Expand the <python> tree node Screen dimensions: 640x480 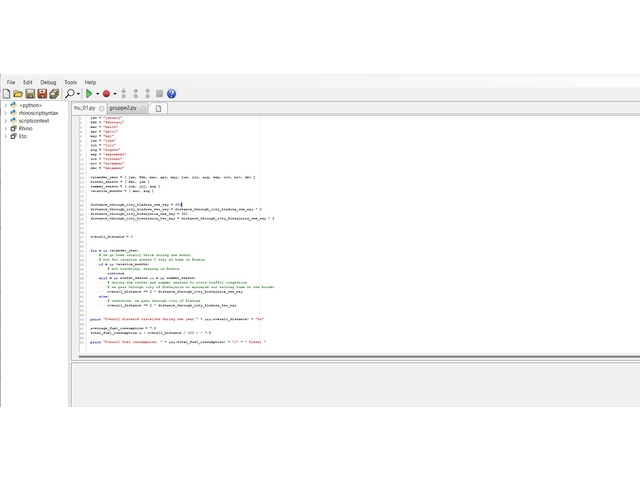[5, 105]
